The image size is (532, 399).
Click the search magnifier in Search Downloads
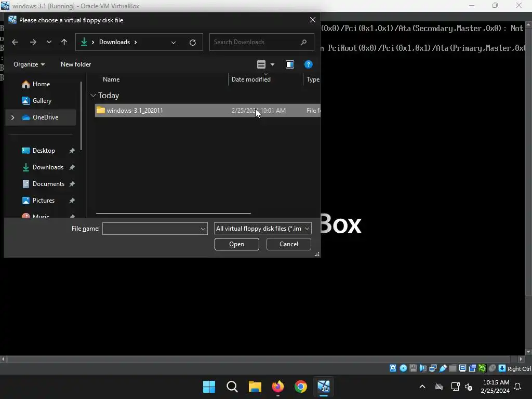click(x=303, y=42)
